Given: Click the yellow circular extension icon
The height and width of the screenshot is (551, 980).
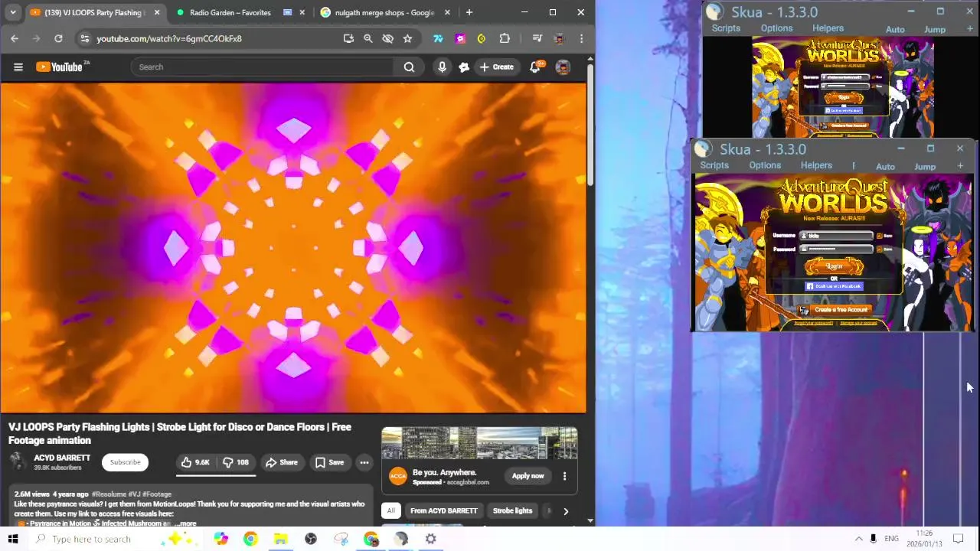Looking at the screenshot, I should [x=482, y=38].
